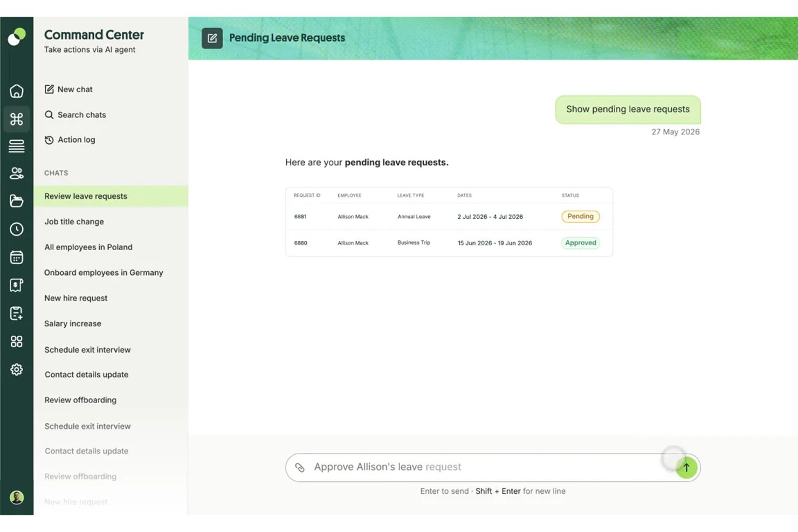Click the LEAVE TYPE column header
This screenshot has width=798, height=532.
point(411,196)
